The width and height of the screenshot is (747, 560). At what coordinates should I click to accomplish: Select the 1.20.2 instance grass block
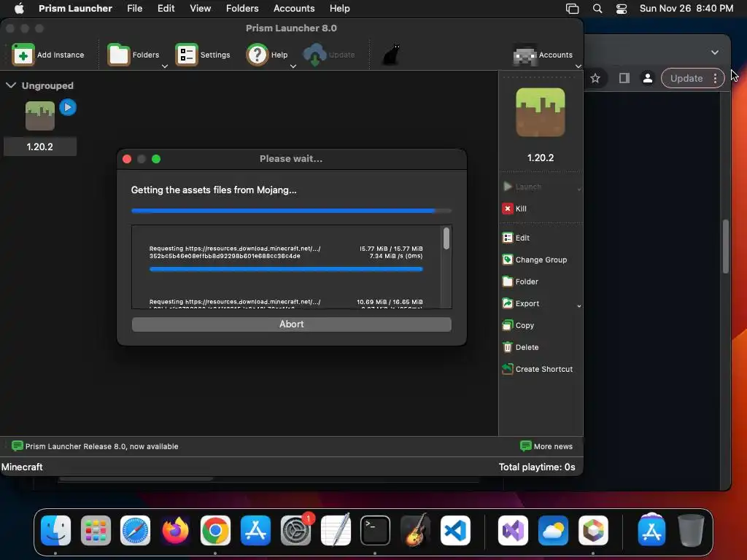(40, 116)
